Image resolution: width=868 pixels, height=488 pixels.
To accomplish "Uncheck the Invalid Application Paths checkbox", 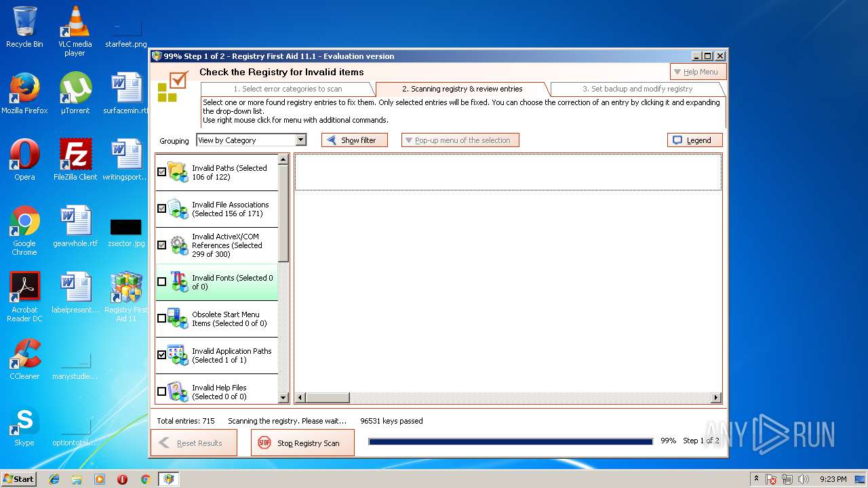I will pyautogui.click(x=161, y=355).
